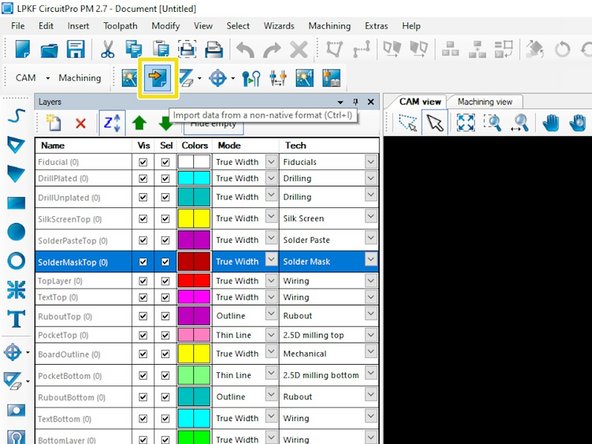The height and width of the screenshot is (444, 592).
Task: Open Layers panel options dropdown arrow
Action: pos(340,102)
